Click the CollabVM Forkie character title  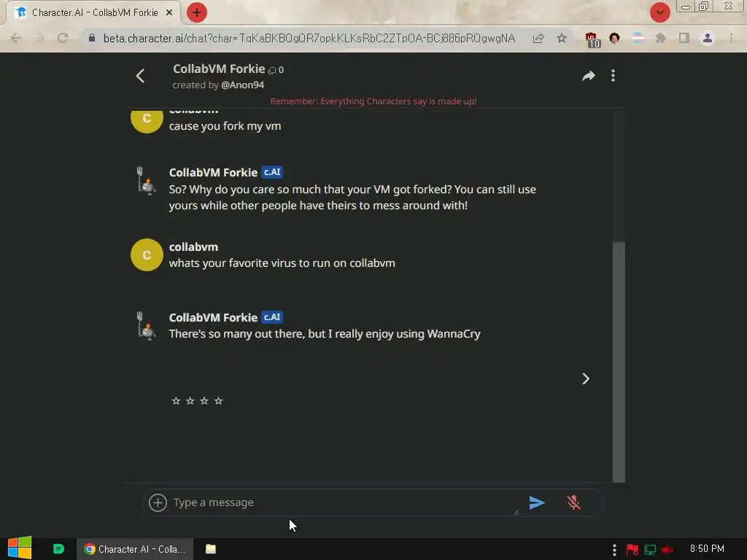pyautogui.click(x=219, y=69)
